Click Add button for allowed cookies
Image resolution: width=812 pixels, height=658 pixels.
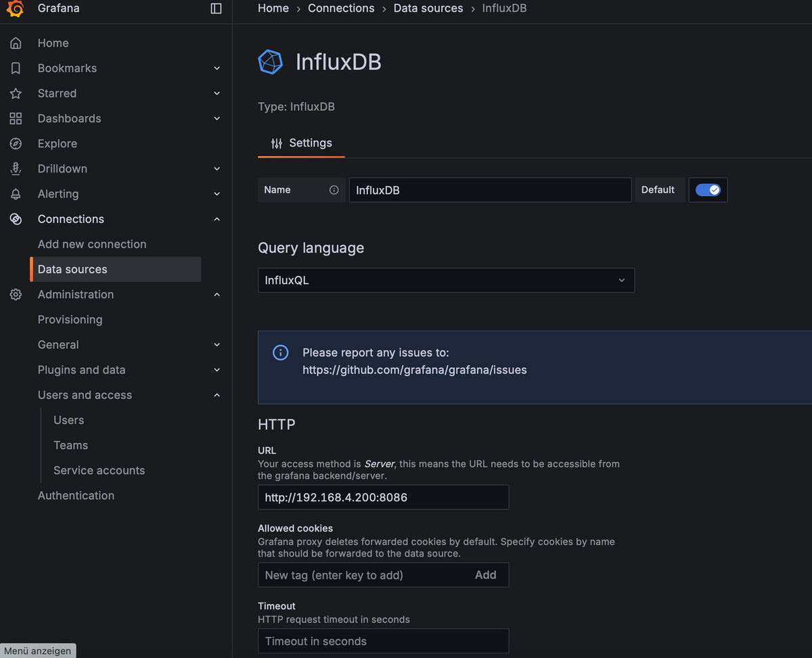coord(485,575)
